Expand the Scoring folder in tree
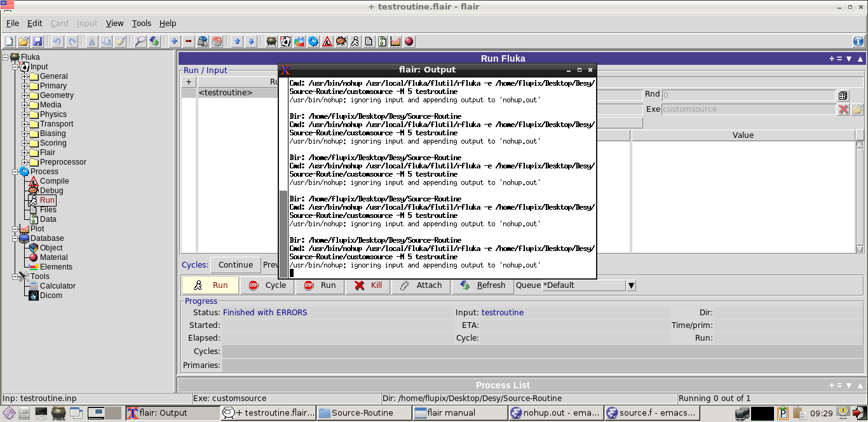This screenshot has width=868, height=422. pyautogui.click(x=25, y=143)
